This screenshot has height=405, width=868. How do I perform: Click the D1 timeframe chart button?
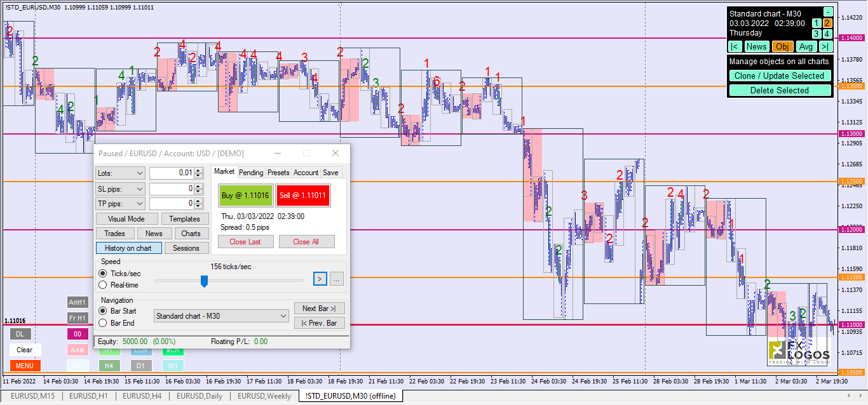coord(140,366)
